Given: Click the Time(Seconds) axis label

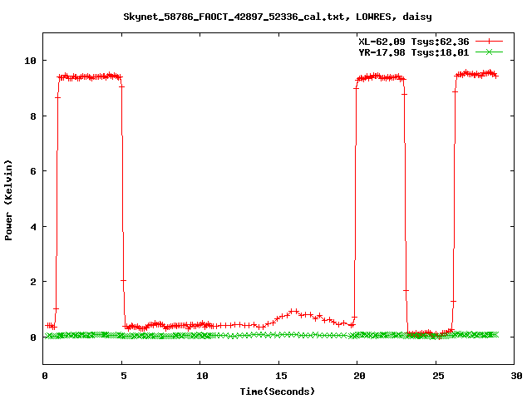Looking at the screenshot, I should pos(278,392).
